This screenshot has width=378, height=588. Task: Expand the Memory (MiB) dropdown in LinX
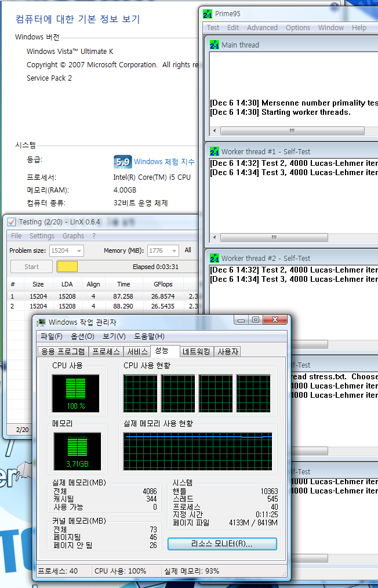pos(174,251)
